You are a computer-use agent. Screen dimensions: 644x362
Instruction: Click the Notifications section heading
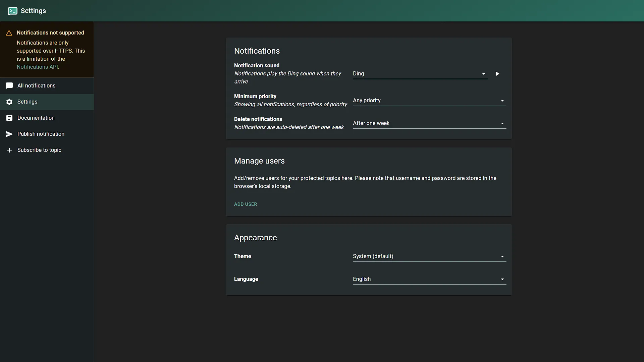click(x=257, y=51)
